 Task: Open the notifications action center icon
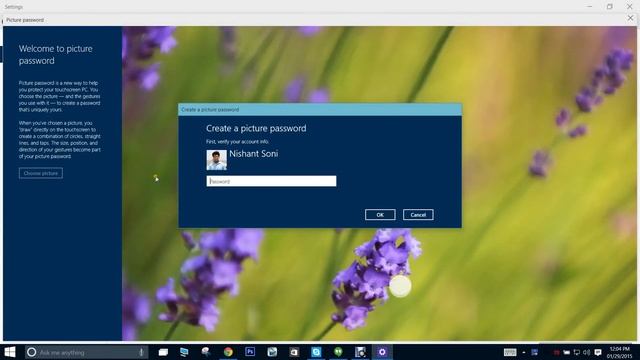(598, 352)
